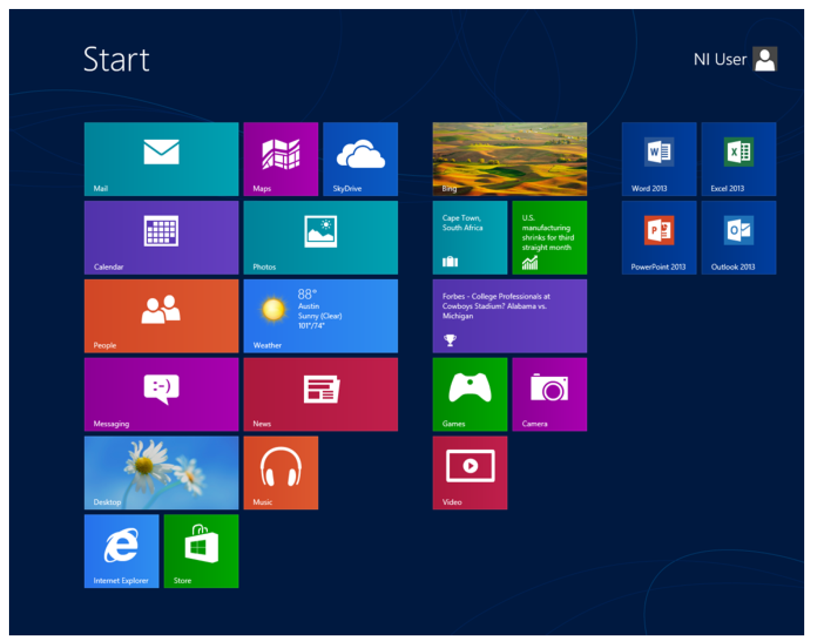Open the Mail tile
Screen dimensions: 815x644
[161, 159]
